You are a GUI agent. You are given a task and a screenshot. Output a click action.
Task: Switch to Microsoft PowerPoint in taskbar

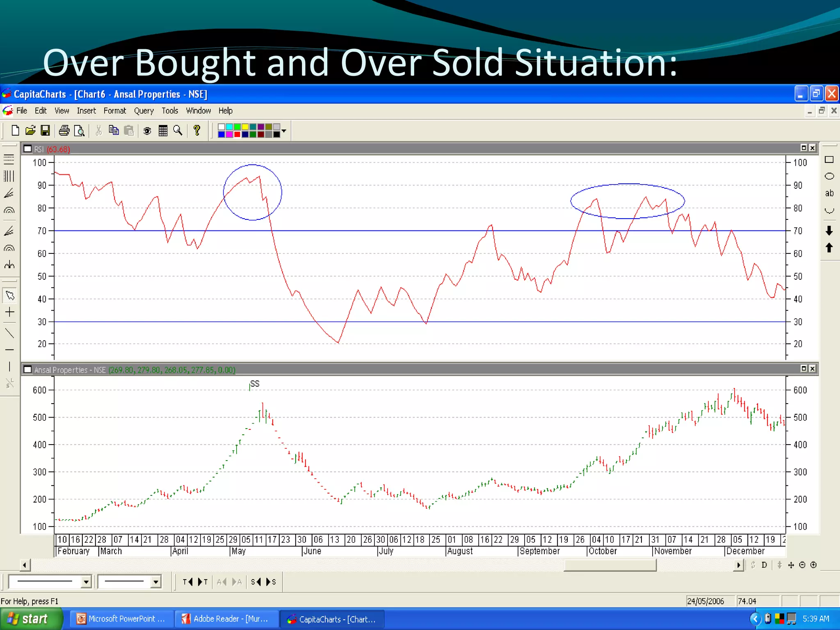pos(121,619)
